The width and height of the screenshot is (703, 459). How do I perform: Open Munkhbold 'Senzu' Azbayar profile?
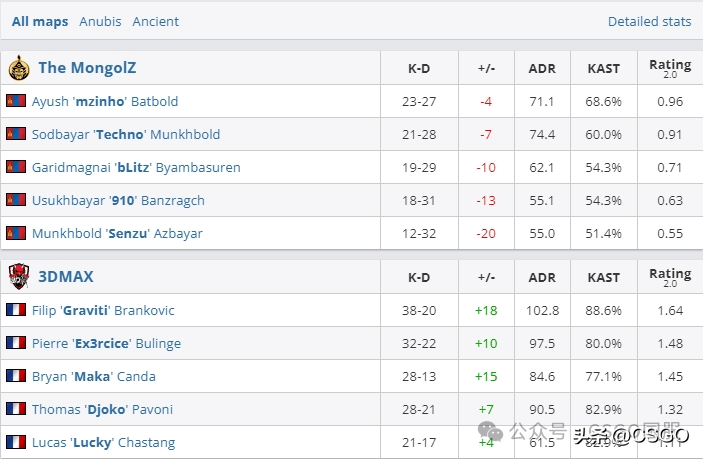(117, 234)
